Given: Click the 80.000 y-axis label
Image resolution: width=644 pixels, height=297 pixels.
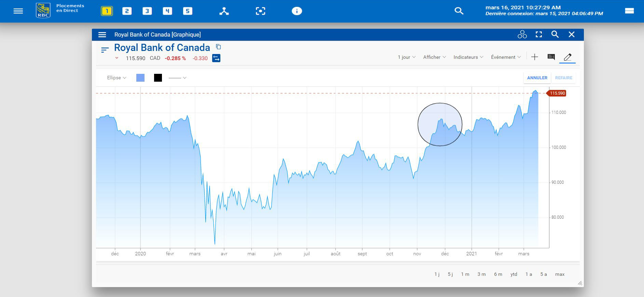Looking at the screenshot, I should (558, 217).
